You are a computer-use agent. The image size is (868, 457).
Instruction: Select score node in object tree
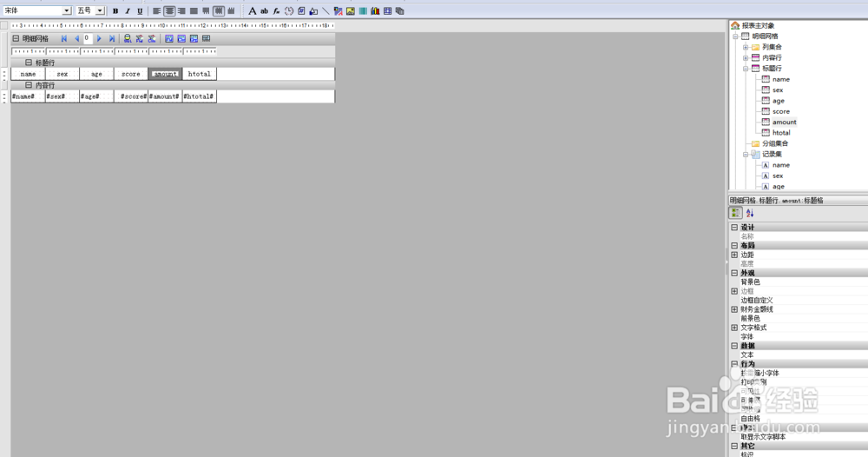click(781, 111)
